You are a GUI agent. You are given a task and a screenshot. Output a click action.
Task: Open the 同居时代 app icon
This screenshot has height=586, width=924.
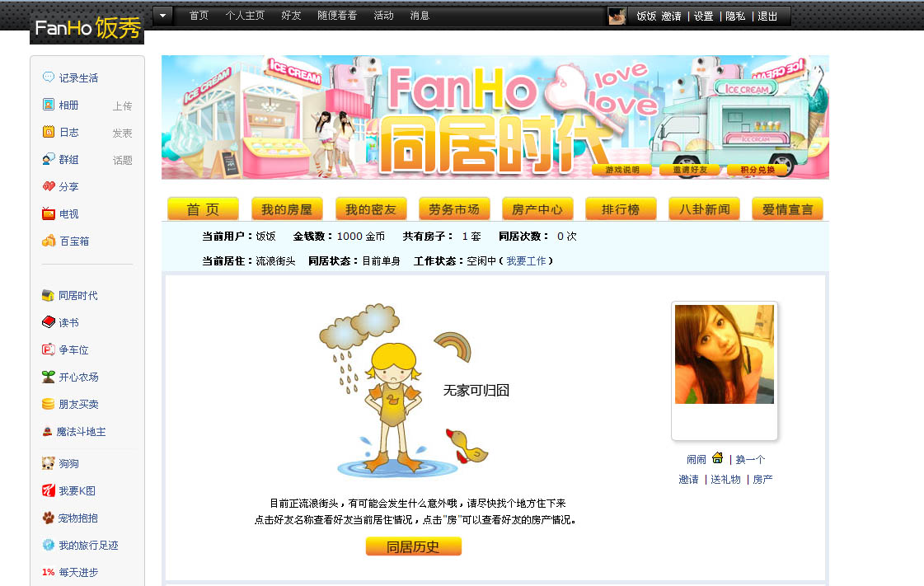(49, 295)
